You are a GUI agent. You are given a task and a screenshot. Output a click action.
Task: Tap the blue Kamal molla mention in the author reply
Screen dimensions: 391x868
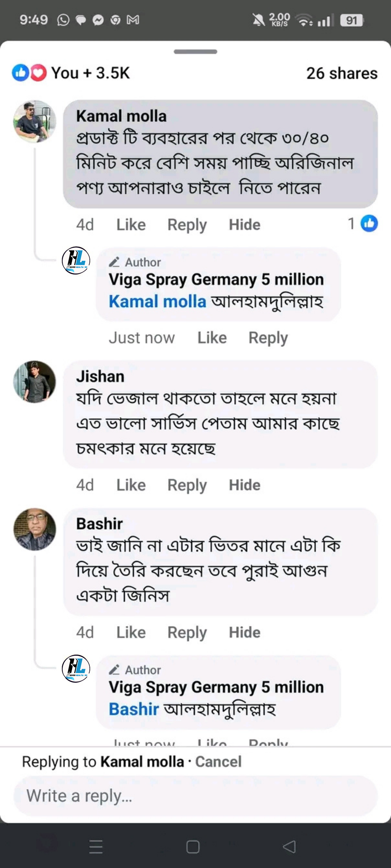(x=157, y=301)
